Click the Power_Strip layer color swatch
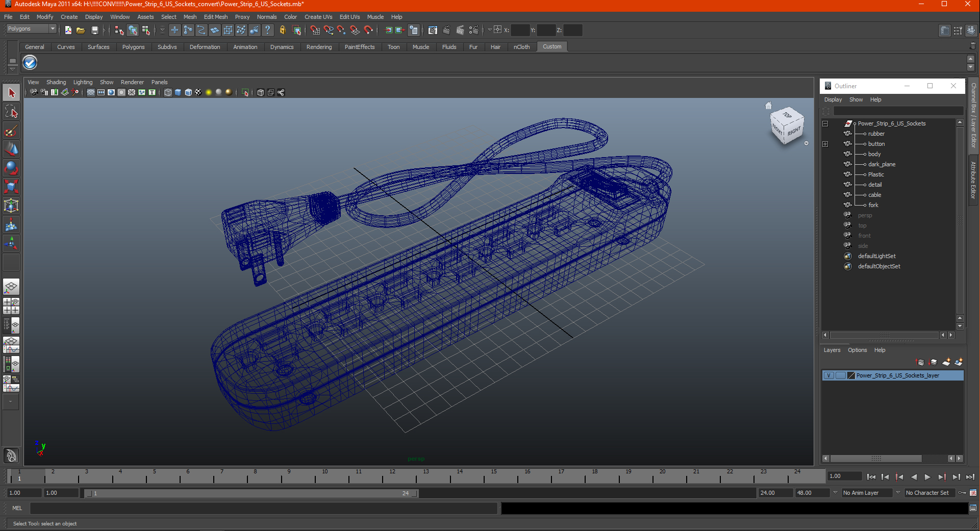The width and height of the screenshot is (980, 531). tap(851, 375)
